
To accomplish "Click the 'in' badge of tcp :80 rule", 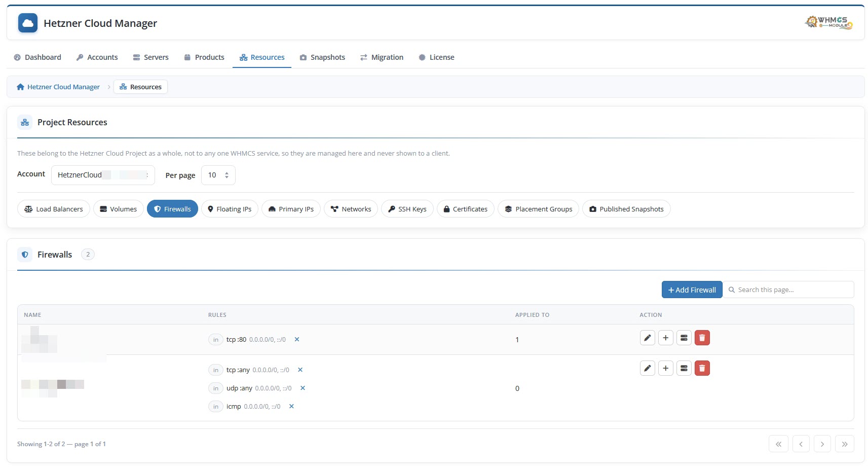I will coord(216,339).
